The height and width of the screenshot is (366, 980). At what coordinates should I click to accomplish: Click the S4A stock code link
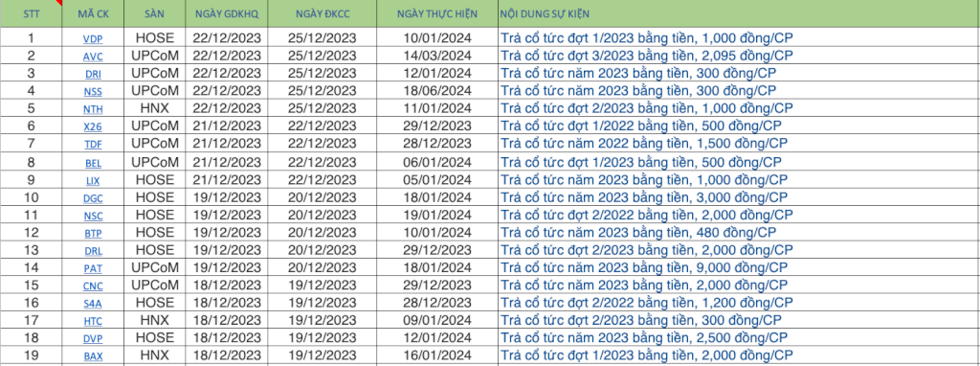click(93, 304)
